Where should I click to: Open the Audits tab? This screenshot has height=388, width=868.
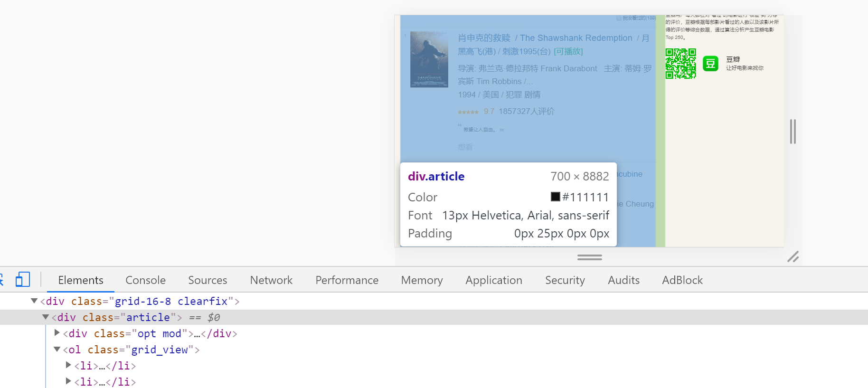point(624,280)
